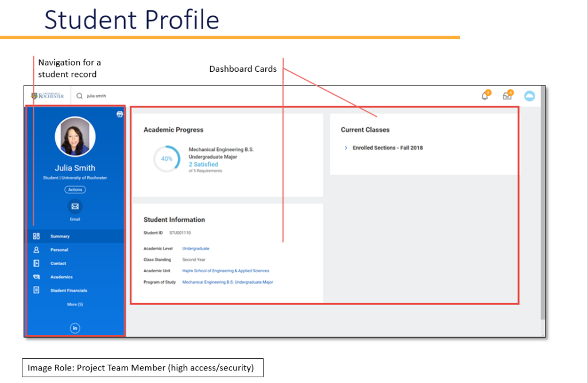This screenshot has height=383, width=588.
Task: Open the Actions button under Julia Smith
Action: point(75,189)
